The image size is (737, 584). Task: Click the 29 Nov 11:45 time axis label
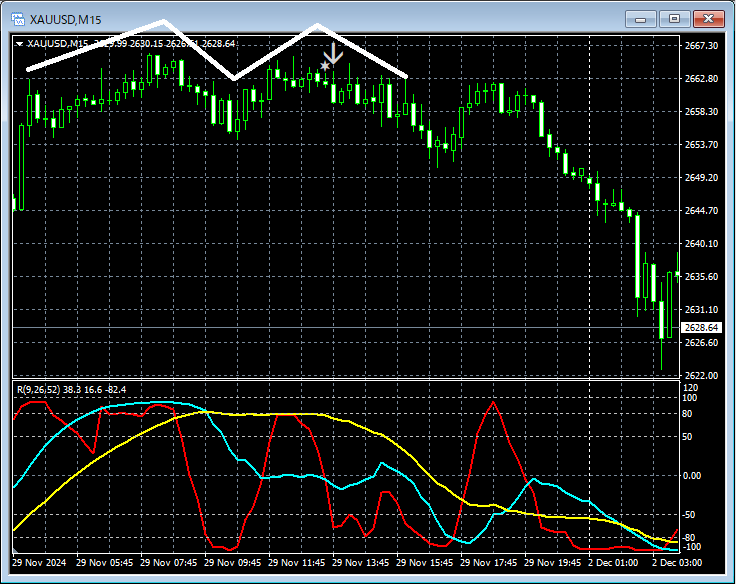point(297,563)
